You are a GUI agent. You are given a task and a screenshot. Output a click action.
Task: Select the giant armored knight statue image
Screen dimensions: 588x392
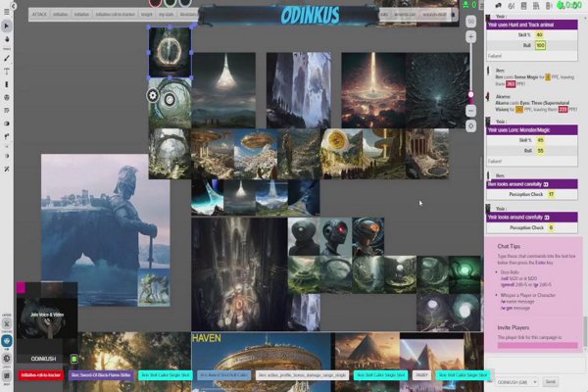coord(106,230)
